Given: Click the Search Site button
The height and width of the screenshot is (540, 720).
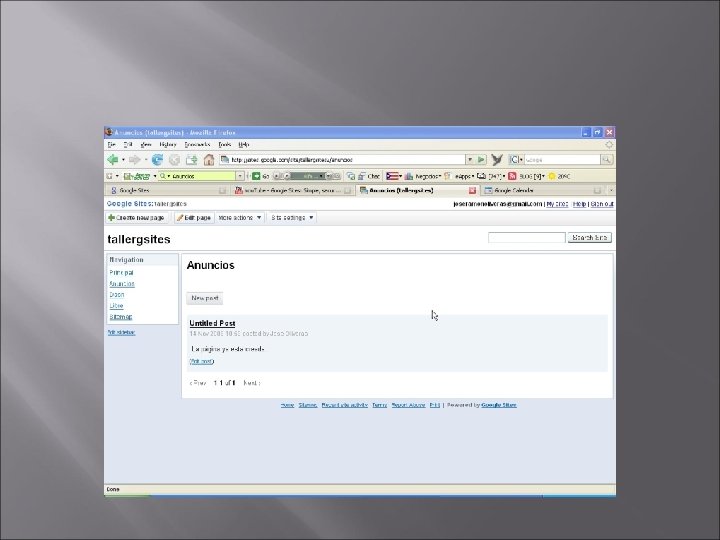Looking at the screenshot, I should tap(590, 237).
